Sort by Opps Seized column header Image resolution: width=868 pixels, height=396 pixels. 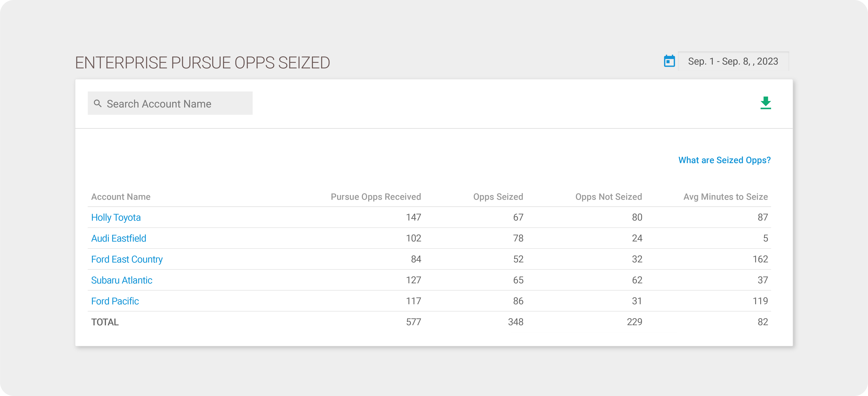[498, 197]
